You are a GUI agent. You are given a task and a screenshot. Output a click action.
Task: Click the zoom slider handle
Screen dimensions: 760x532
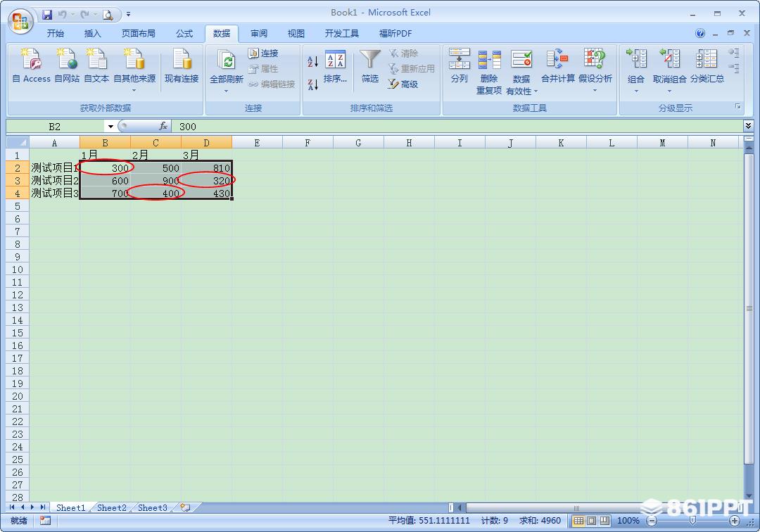coord(693,521)
